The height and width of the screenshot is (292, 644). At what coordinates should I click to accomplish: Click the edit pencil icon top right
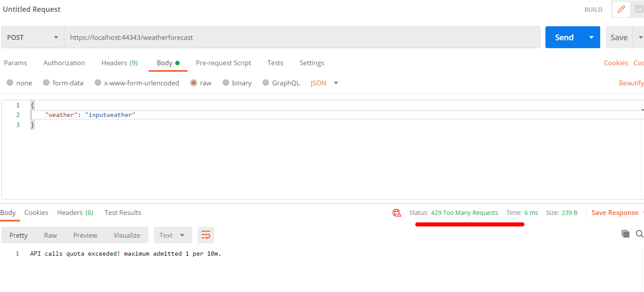[621, 9]
